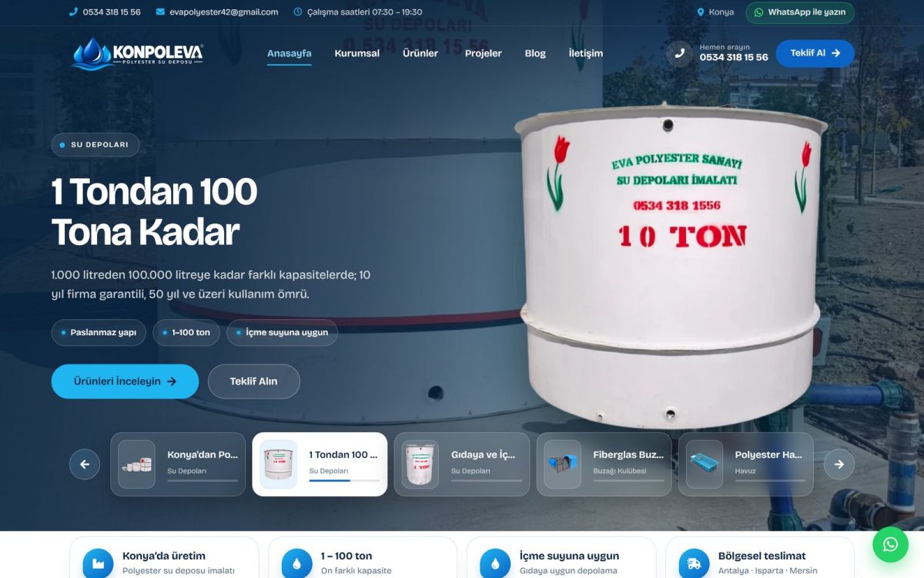This screenshot has height=578, width=924.
Task: Go to the Blog page
Action: tap(535, 53)
